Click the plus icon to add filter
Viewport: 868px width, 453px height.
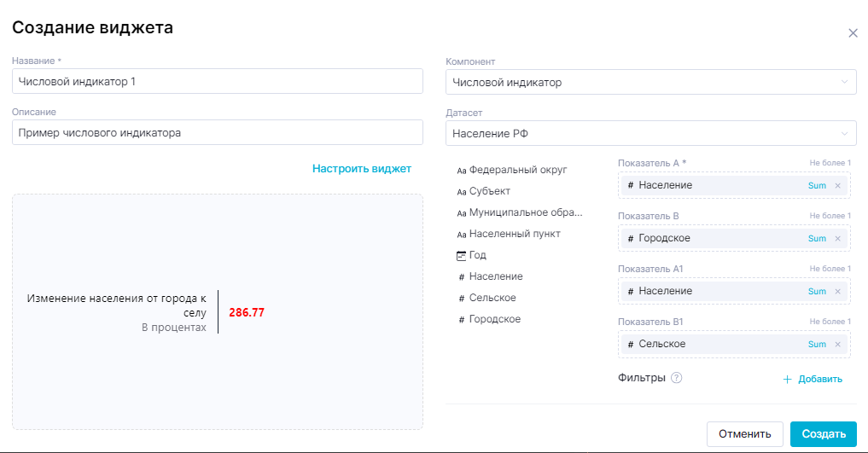tap(787, 380)
